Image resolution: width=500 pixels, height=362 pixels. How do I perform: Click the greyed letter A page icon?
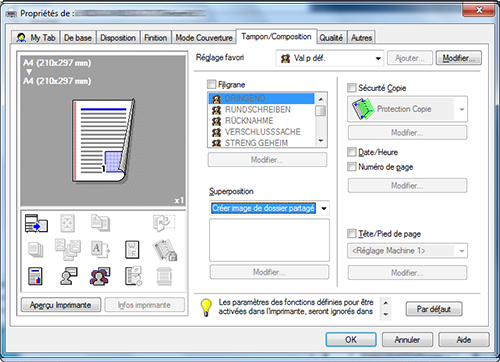(100, 250)
